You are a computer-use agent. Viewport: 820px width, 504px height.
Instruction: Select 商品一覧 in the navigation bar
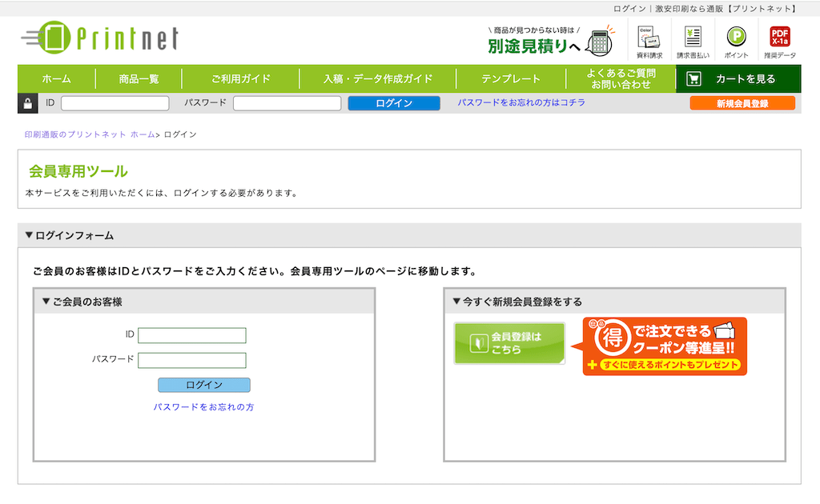click(139, 79)
